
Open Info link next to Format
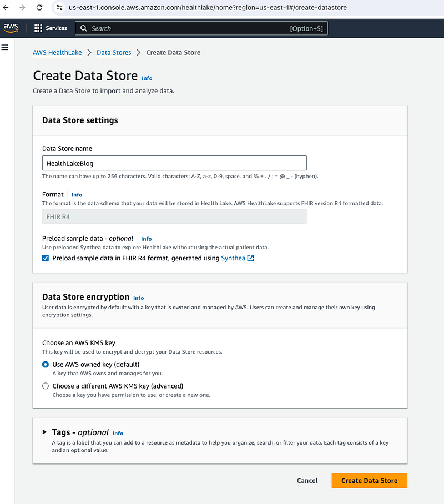click(x=77, y=195)
